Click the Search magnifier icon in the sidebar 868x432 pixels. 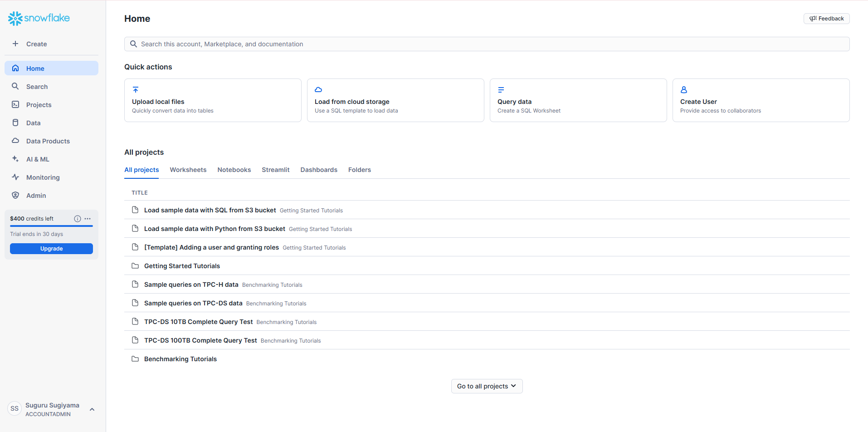tap(15, 86)
